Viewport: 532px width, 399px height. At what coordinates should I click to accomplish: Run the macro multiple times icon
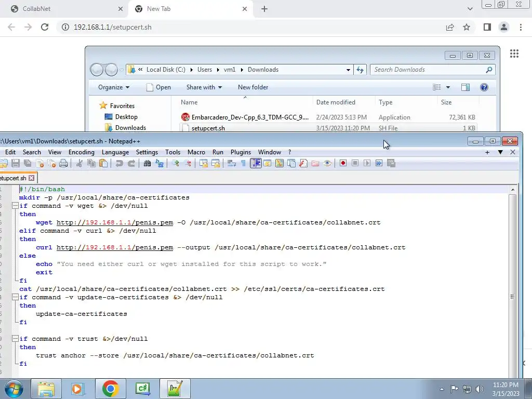point(379,163)
